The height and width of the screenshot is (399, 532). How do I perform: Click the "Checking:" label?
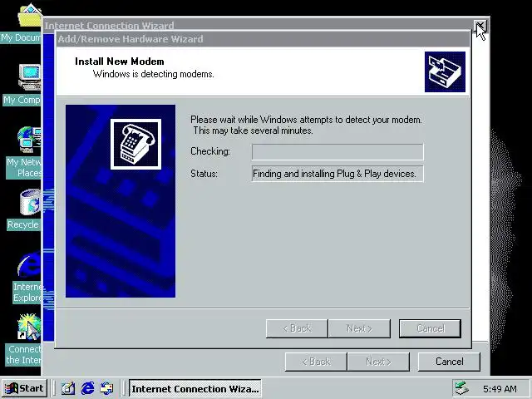[210, 151]
